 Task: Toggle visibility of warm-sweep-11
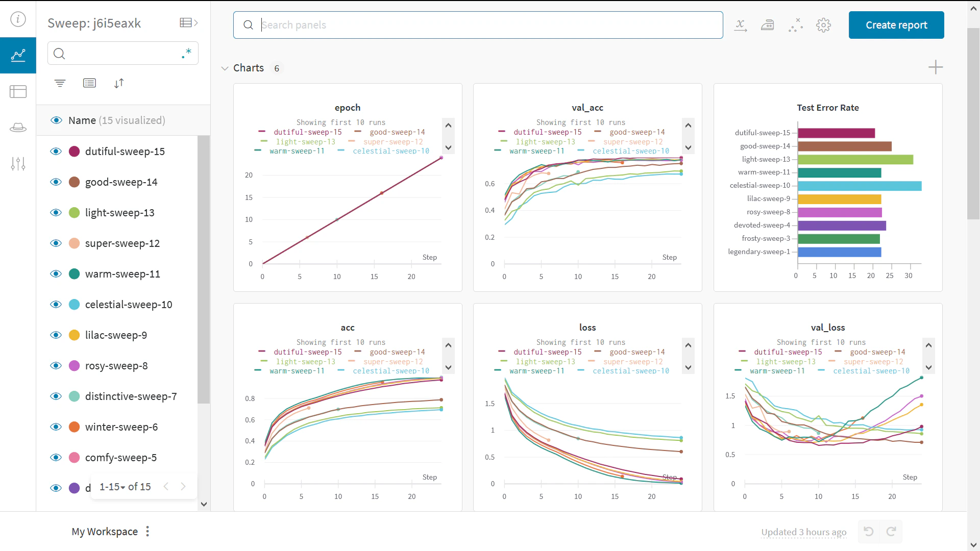click(x=56, y=273)
